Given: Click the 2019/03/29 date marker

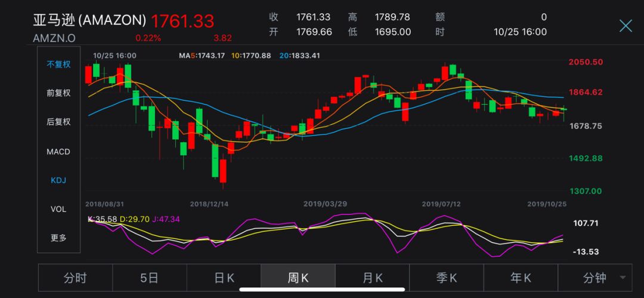Looking at the screenshot, I should [x=325, y=204].
